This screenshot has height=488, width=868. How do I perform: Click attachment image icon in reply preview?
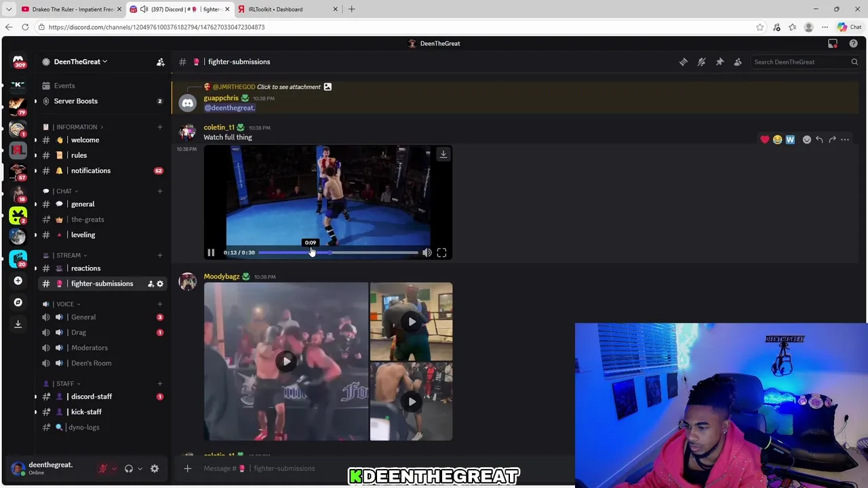pos(328,87)
